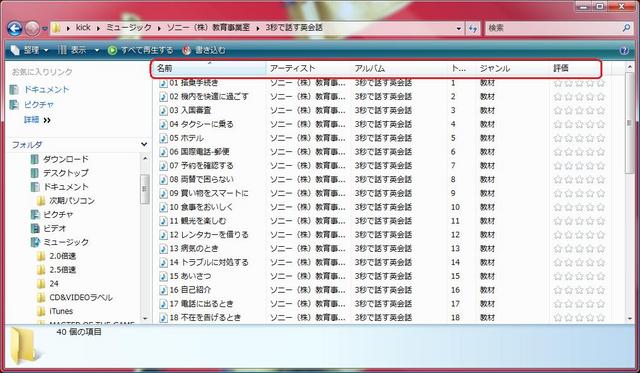640x373 pixels.
Task: Open ドキュメント favorite link
Action: click(x=47, y=89)
